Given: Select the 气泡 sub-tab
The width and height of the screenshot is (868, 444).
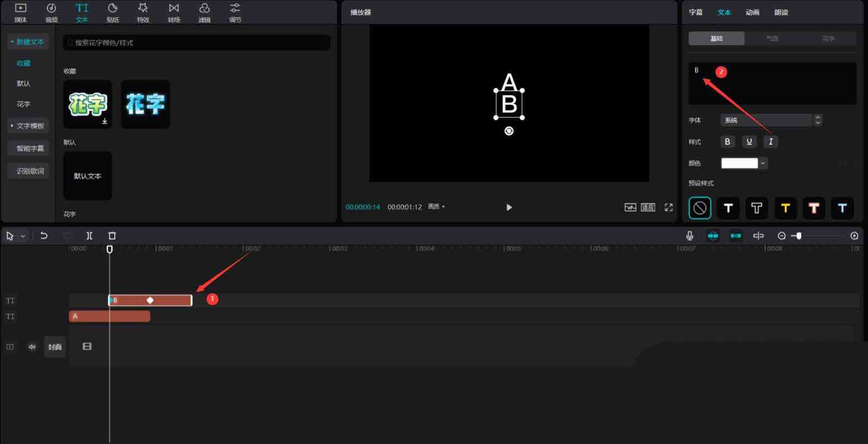Looking at the screenshot, I should pos(773,39).
